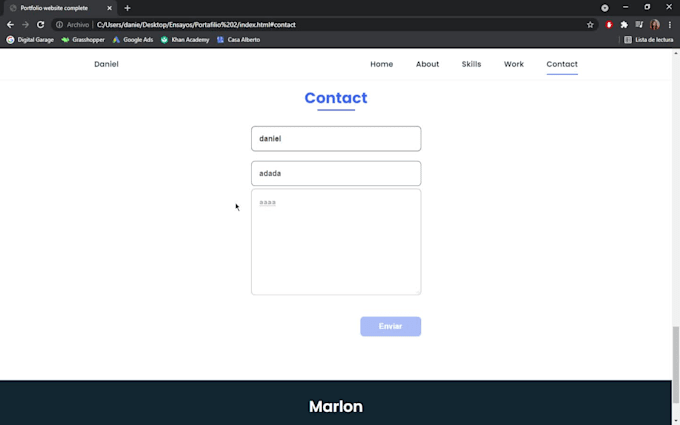Screen dimensions: 680x425
Task: Close the Portfolio website complete tab
Action: click(x=109, y=8)
